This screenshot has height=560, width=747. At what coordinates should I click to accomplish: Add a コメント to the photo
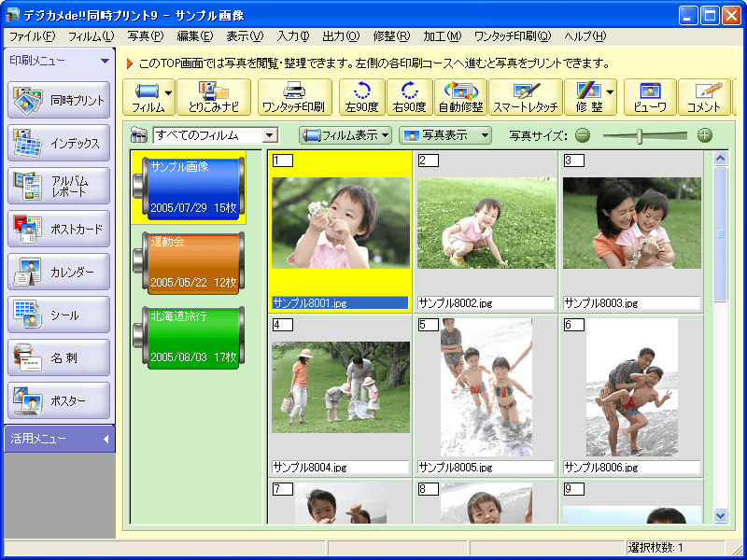click(703, 96)
